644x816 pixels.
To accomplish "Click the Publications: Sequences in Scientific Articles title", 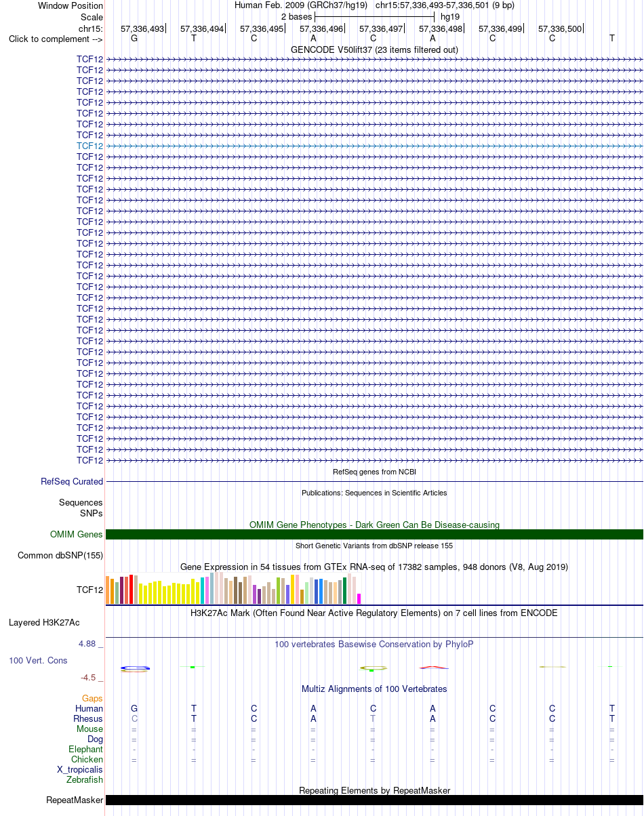I will (374, 493).
